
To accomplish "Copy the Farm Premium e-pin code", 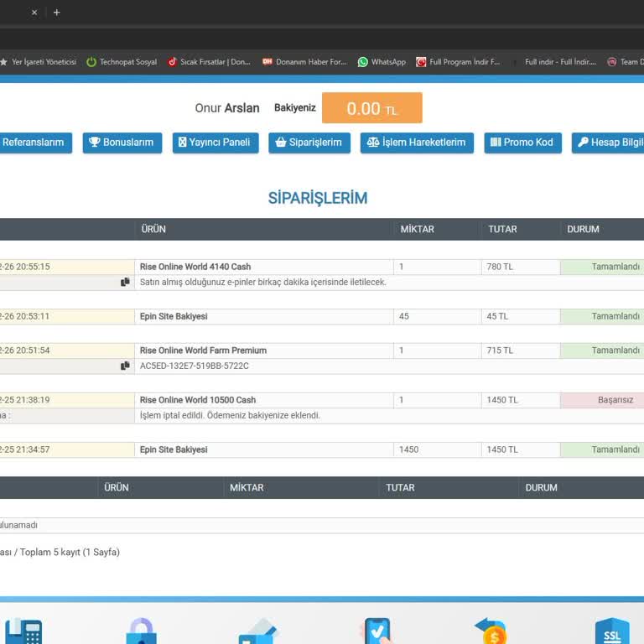I will (x=125, y=366).
